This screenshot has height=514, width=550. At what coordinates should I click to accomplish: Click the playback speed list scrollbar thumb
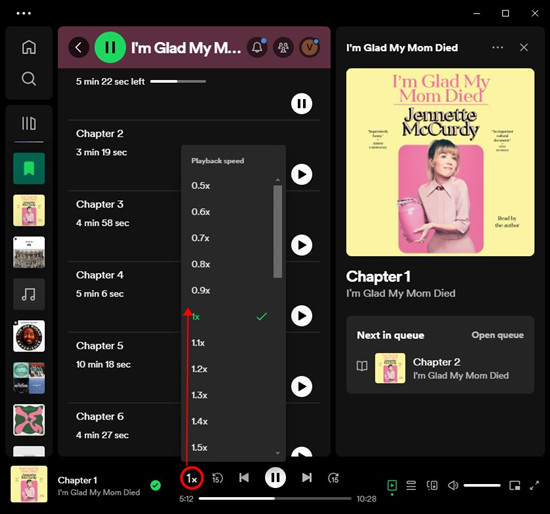(277, 232)
